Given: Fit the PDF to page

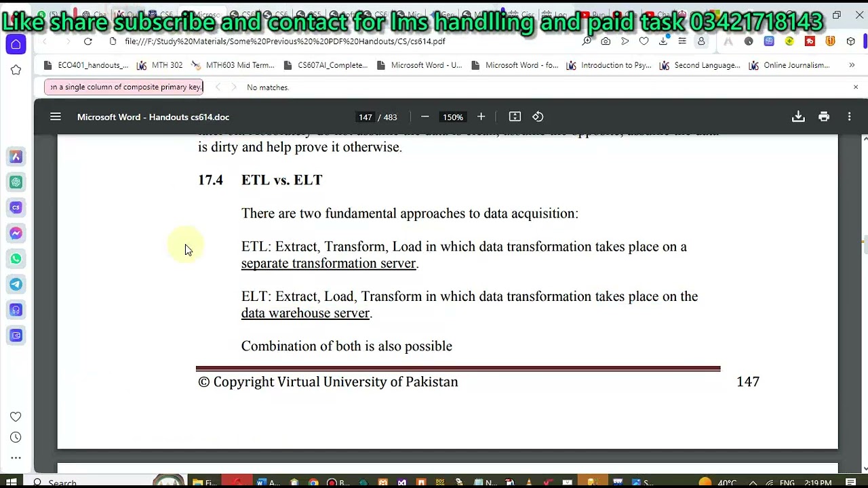Looking at the screenshot, I should [x=515, y=117].
